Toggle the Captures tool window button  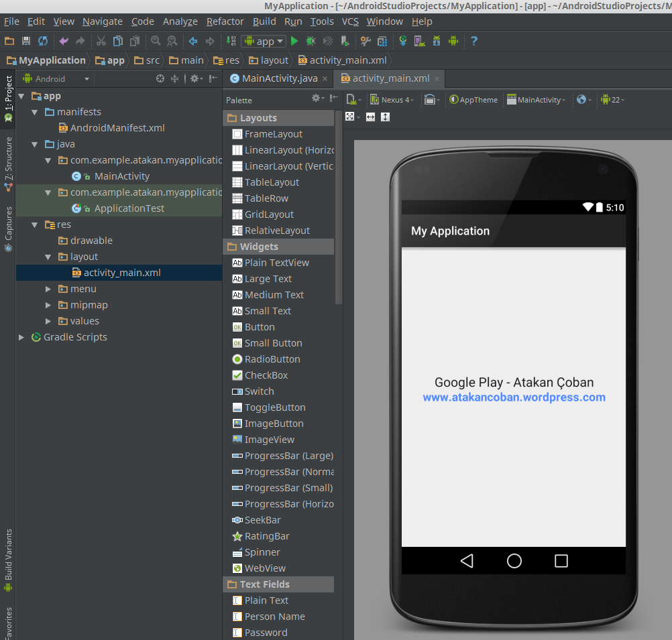click(x=8, y=229)
